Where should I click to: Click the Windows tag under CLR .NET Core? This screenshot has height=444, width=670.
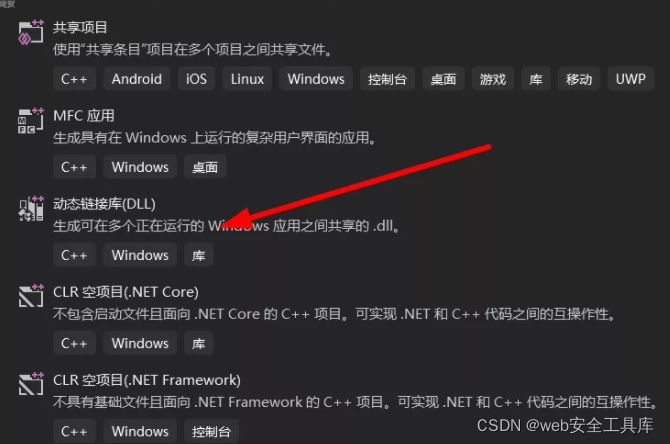(140, 343)
